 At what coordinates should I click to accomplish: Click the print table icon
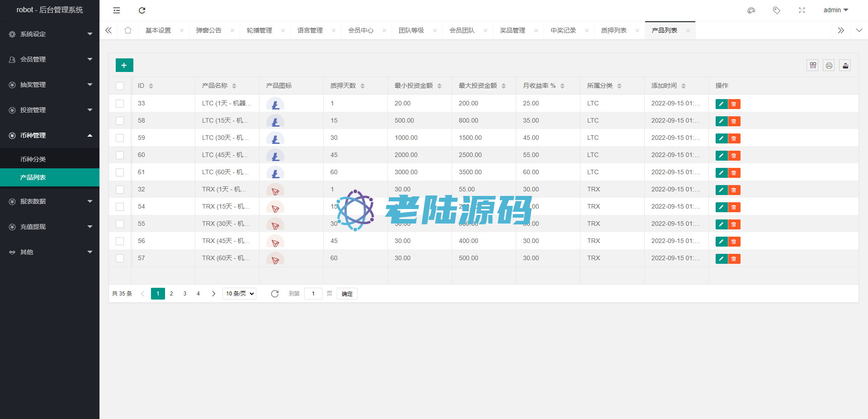[829, 65]
